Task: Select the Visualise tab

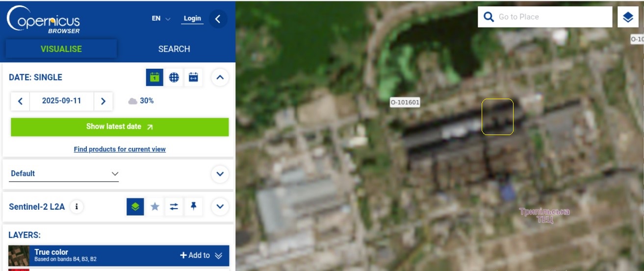Action: 61,49
